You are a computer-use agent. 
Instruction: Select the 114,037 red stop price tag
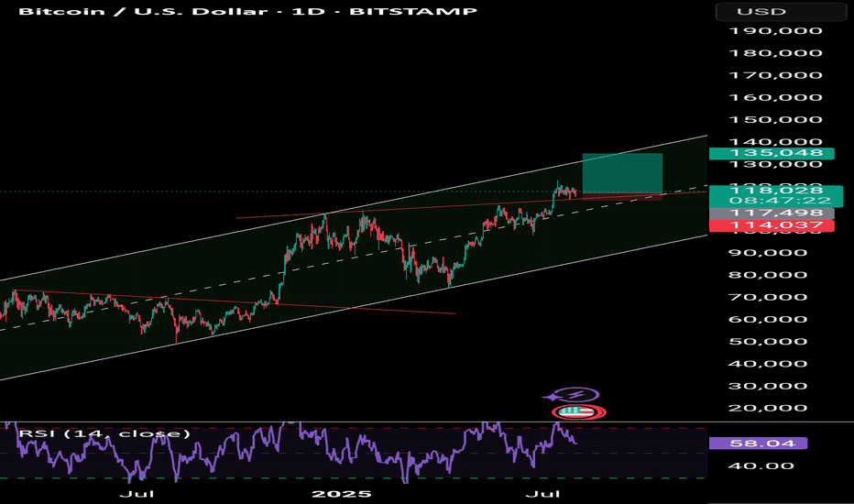(772, 225)
